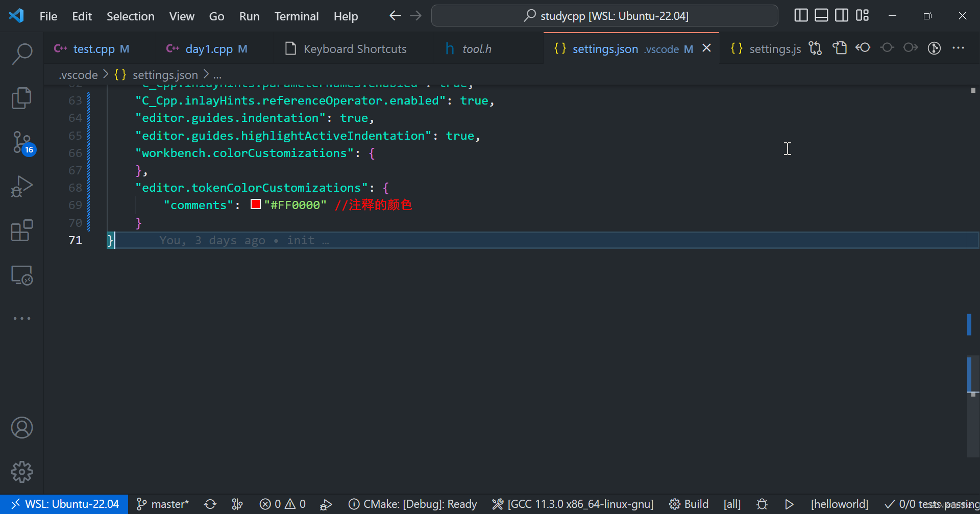Go forward with the right arrow
The image size is (980, 514).
pyautogui.click(x=416, y=16)
